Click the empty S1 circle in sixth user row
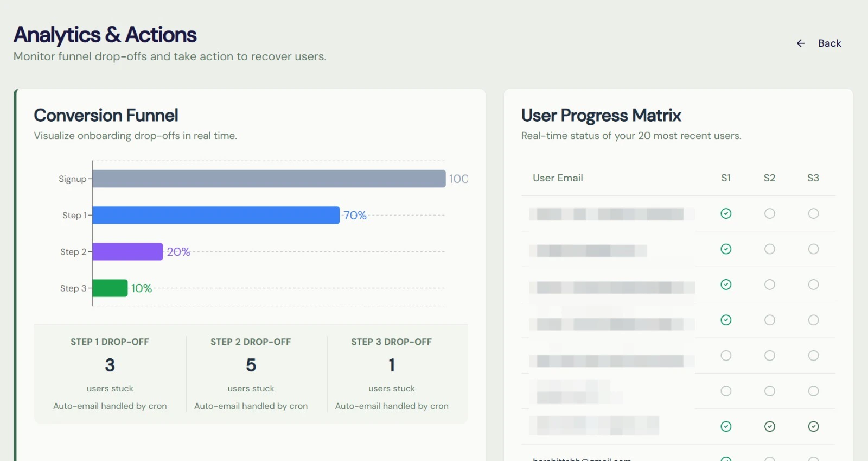868x461 pixels. click(726, 391)
